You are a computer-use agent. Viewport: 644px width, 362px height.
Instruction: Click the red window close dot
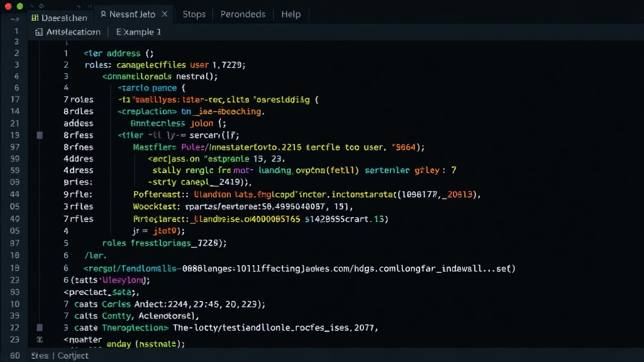pyautogui.click(x=8, y=6)
